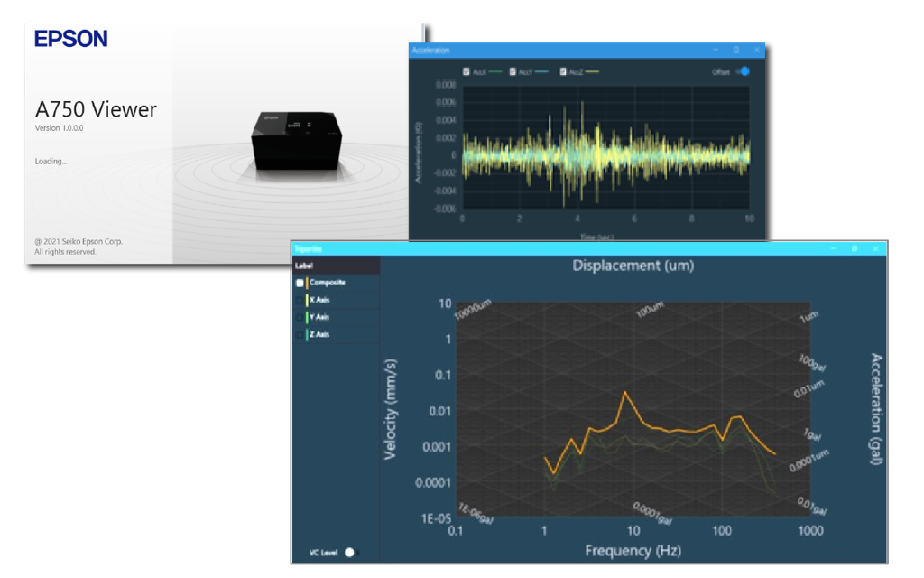Click the Frequency (Hz) axis label

pos(633,551)
